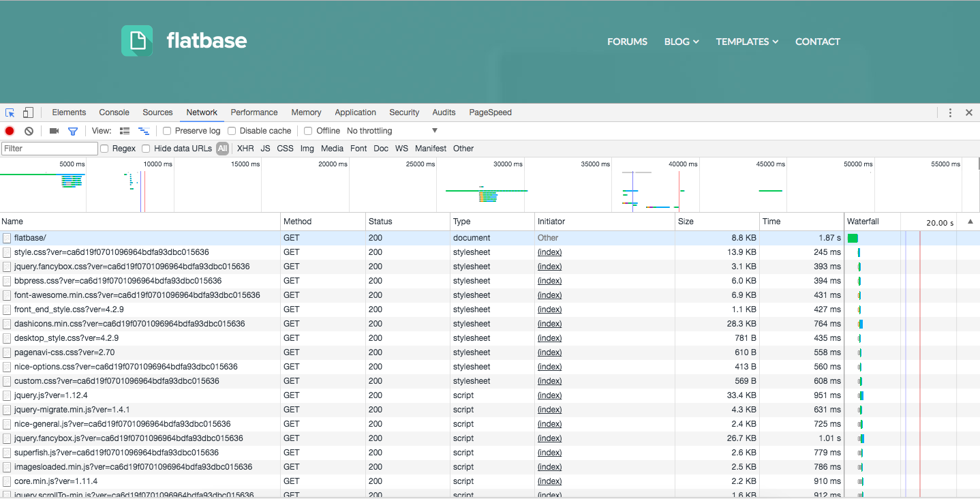This screenshot has height=499, width=980.
Task: Click file icon of flatbase/ request
Action: pyautogui.click(x=7, y=238)
